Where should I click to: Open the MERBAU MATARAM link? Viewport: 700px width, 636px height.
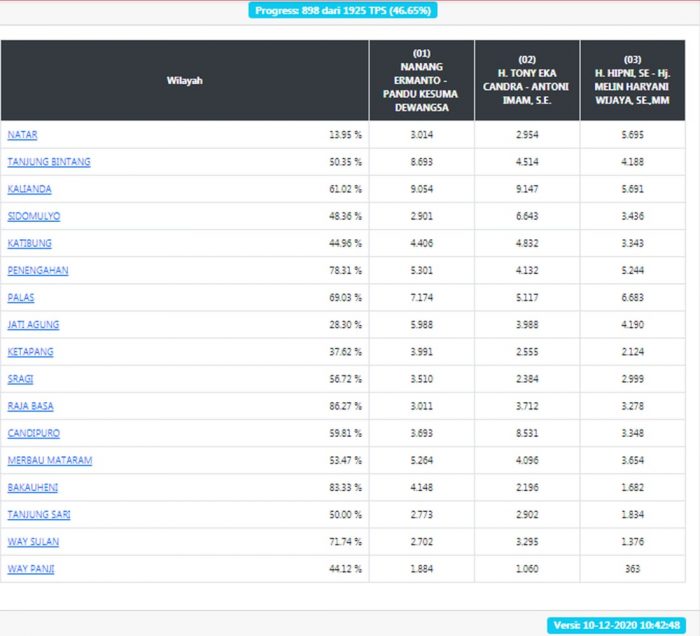coord(50,460)
